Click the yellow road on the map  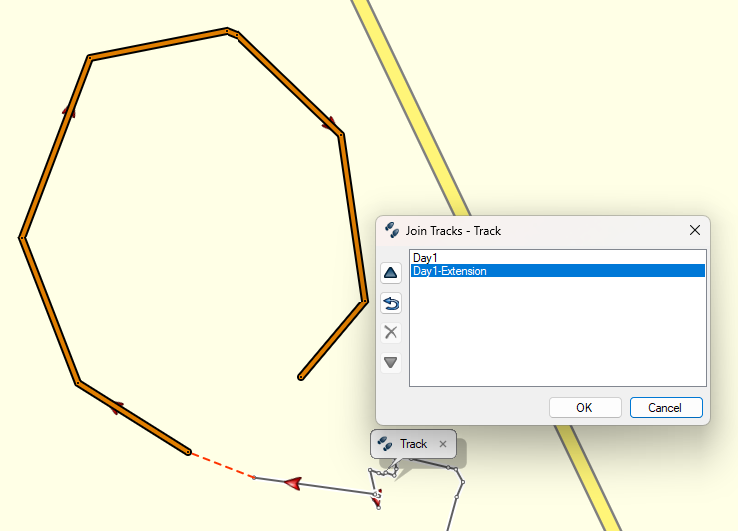[x=409, y=106]
